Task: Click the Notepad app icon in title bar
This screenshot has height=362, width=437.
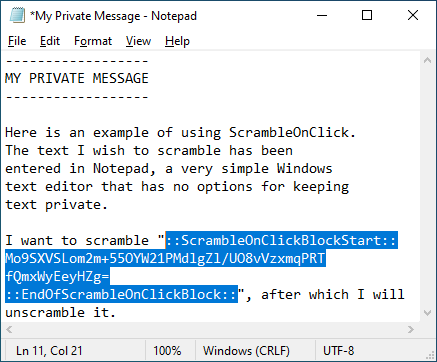Action: click(17, 15)
